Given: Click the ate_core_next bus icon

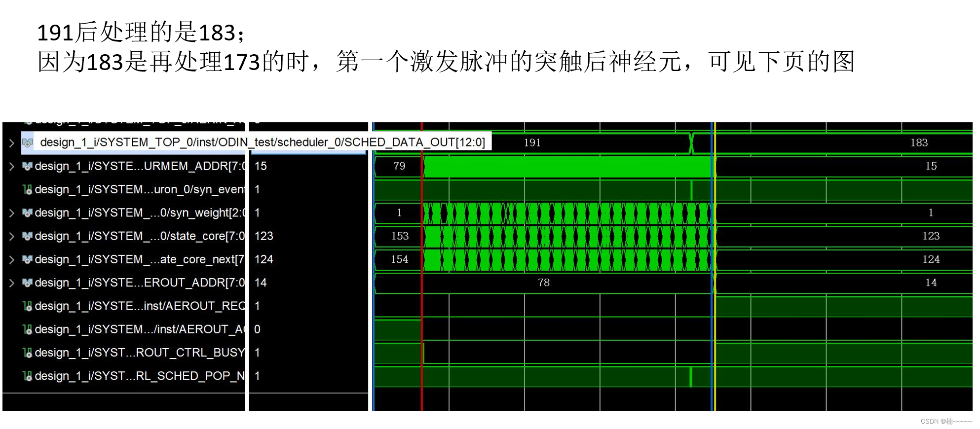Looking at the screenshot, I should [28, 259].
